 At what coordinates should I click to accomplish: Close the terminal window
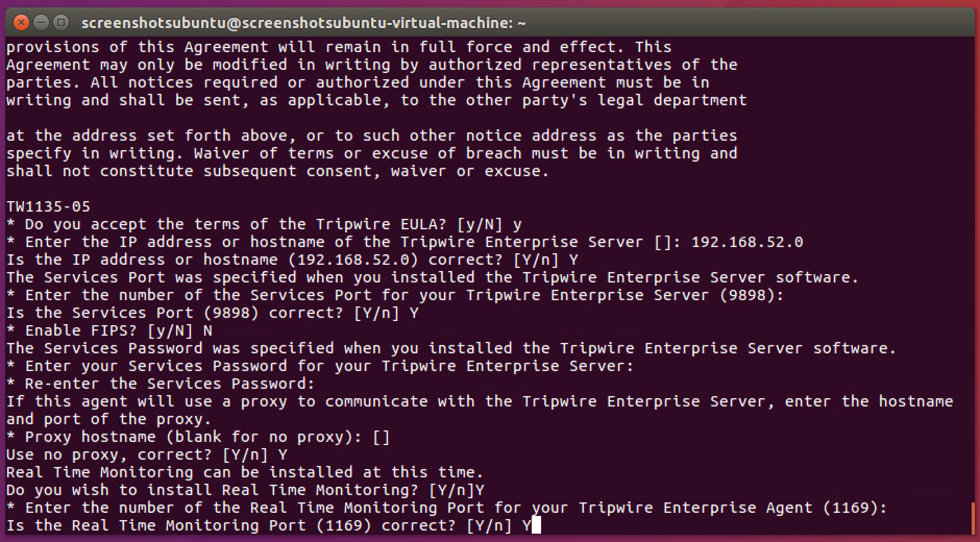pyautogui.click(x=21, y=22)
